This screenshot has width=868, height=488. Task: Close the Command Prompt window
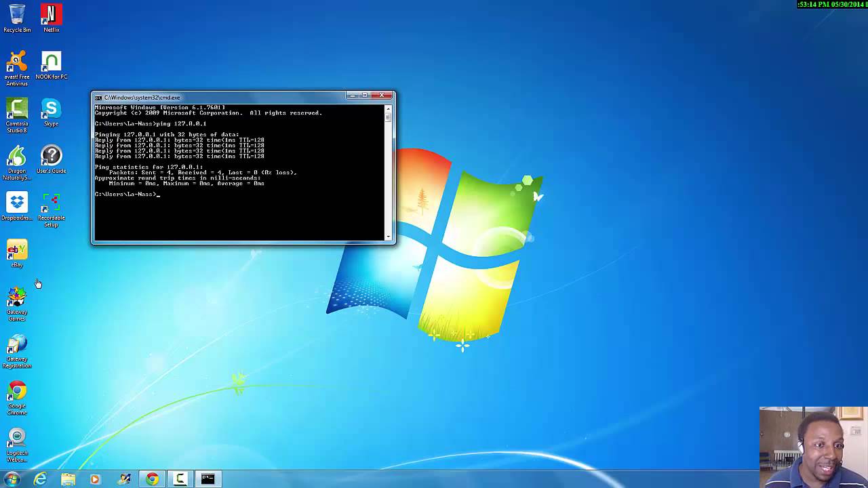(382, 96)
